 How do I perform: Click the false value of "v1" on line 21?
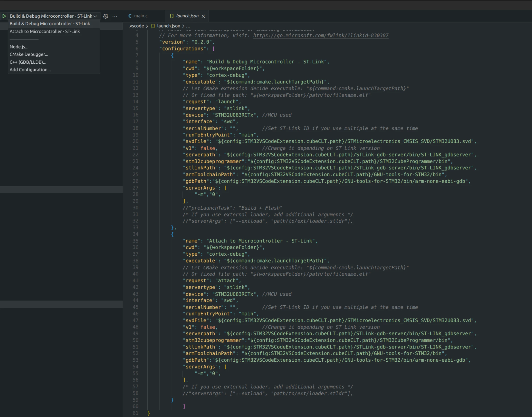(208, 148)
